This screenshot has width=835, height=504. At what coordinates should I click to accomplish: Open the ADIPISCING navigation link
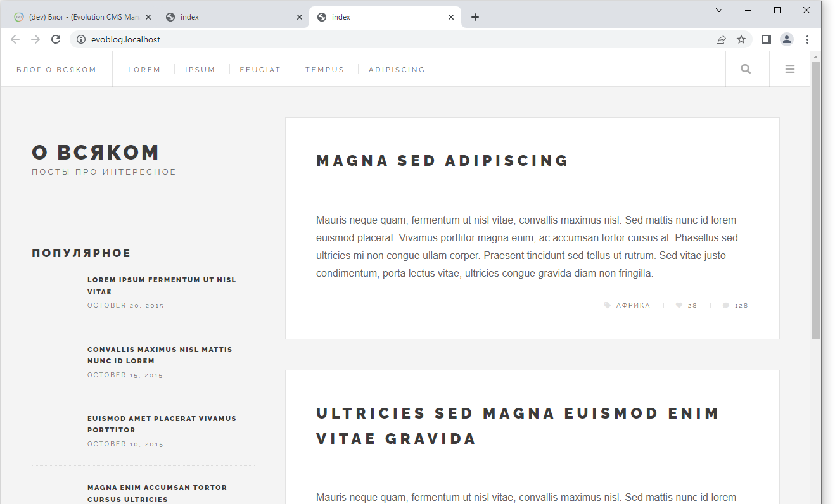point(397,70)
